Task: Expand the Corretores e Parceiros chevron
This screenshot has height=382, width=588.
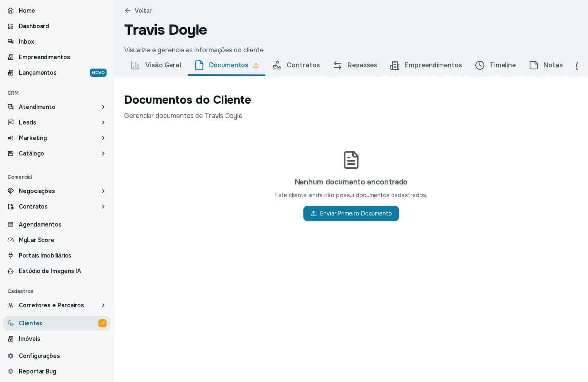Action: coord(103,305)
